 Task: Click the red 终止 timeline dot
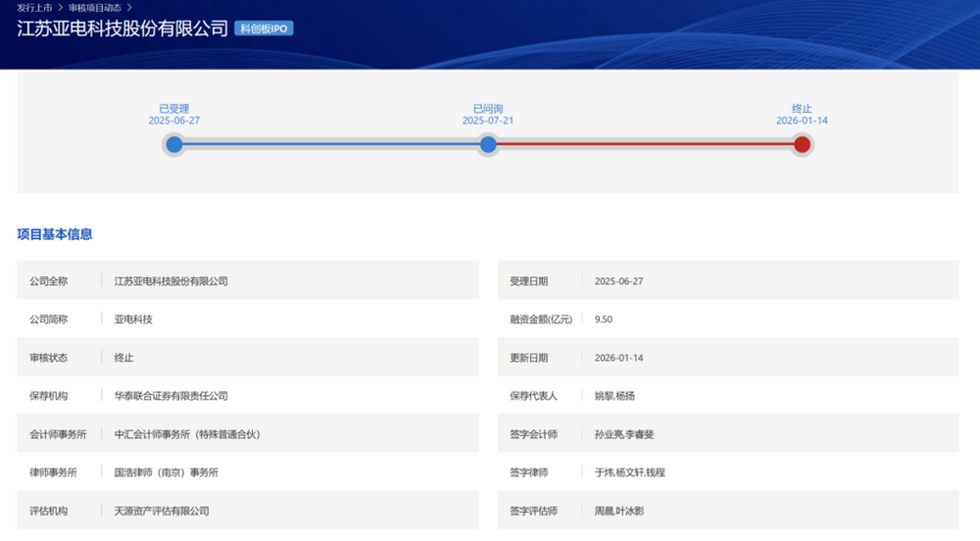click(802, 145)
